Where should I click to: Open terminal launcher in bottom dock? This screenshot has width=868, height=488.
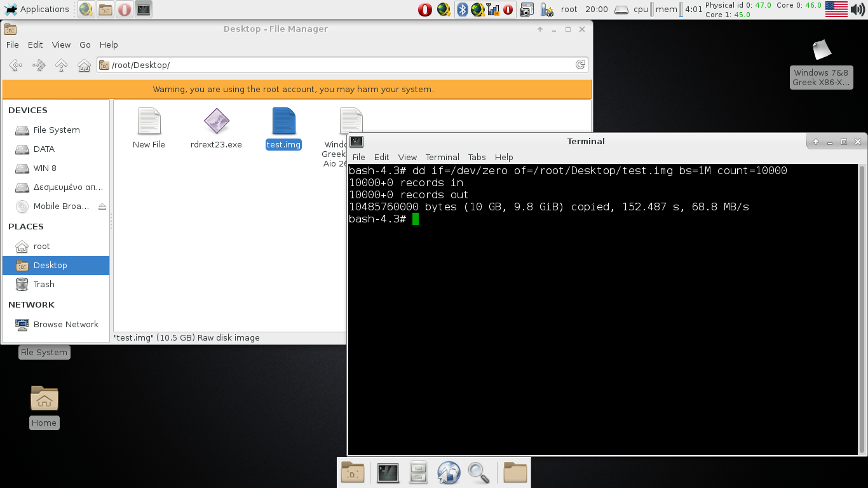[x=388, y=473]
